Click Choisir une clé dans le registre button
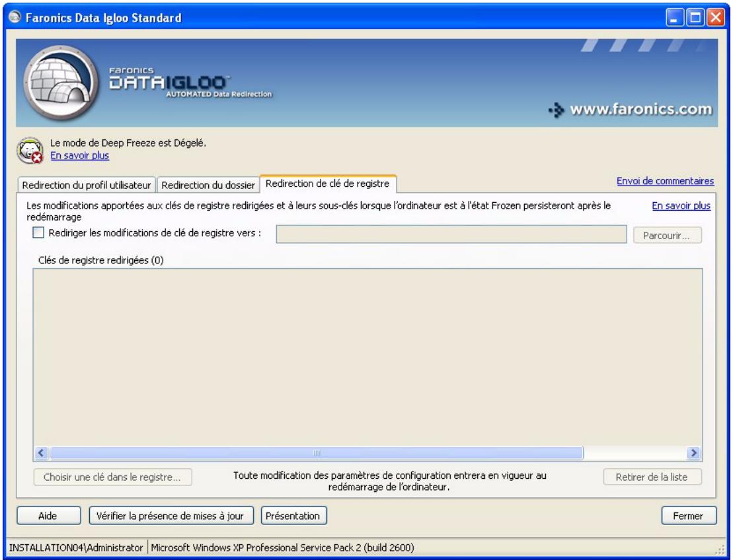This screenshot has width=733, height=560. click(x=112, y=477)
